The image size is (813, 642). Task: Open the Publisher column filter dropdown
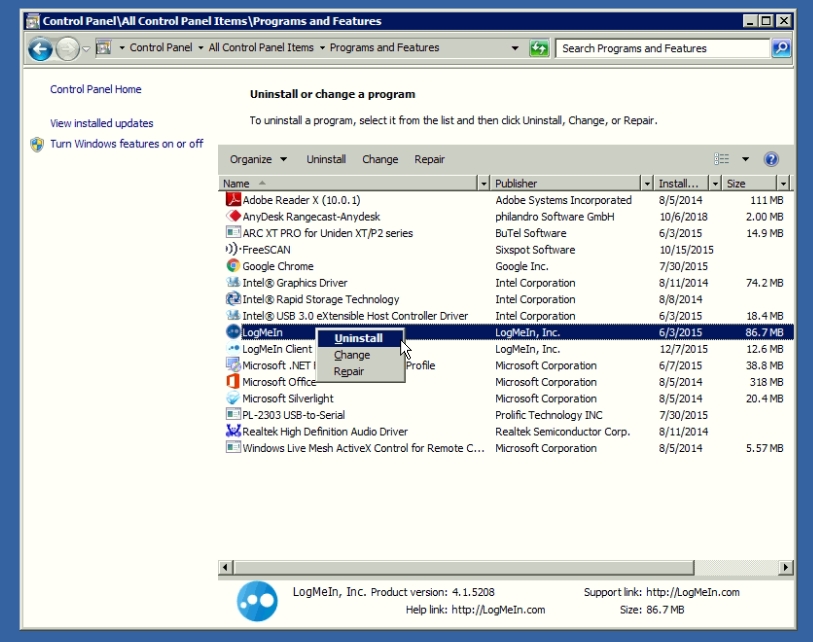647,184
